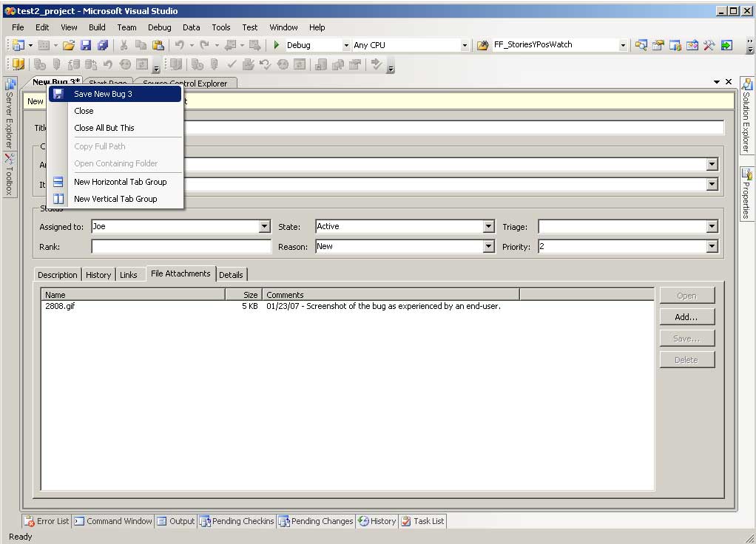Click the Add... attachment button

[686, 317]
